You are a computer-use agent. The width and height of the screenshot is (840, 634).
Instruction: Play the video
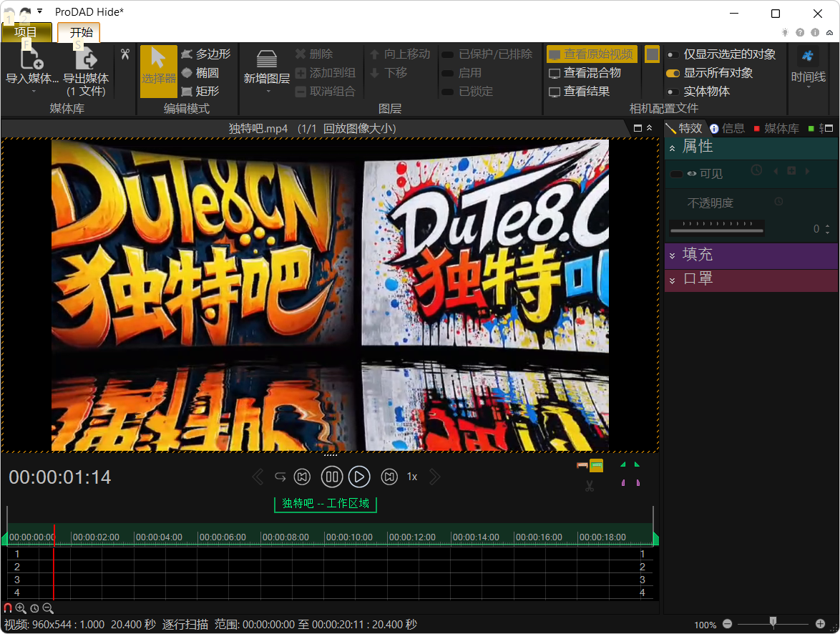click(359, 477)
